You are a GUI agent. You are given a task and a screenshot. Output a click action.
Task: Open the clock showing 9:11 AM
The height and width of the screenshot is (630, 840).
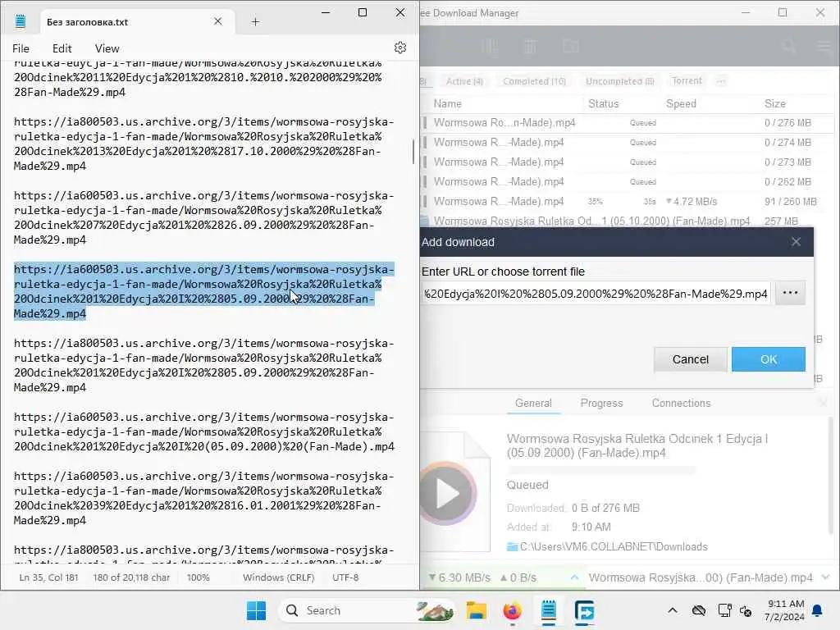(784, 610)
